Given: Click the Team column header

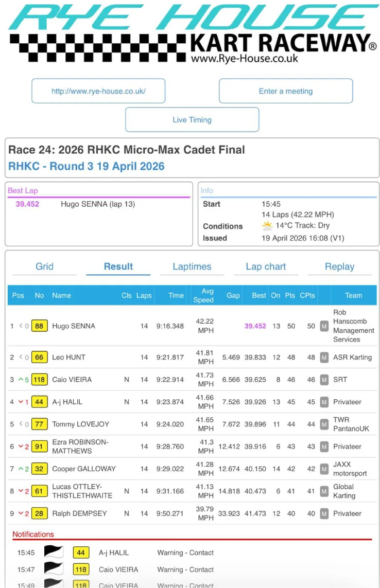Looking at the screenshot, I should pos(354,295).
